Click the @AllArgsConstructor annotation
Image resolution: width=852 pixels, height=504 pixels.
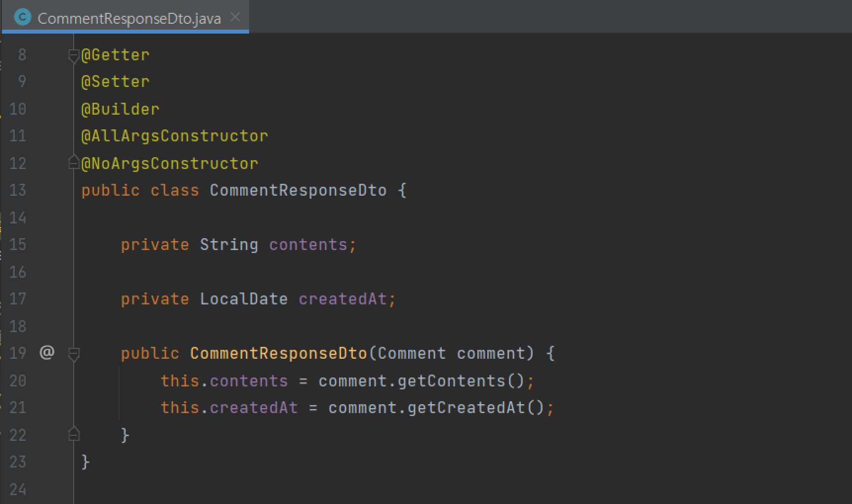tap(174, 136)
